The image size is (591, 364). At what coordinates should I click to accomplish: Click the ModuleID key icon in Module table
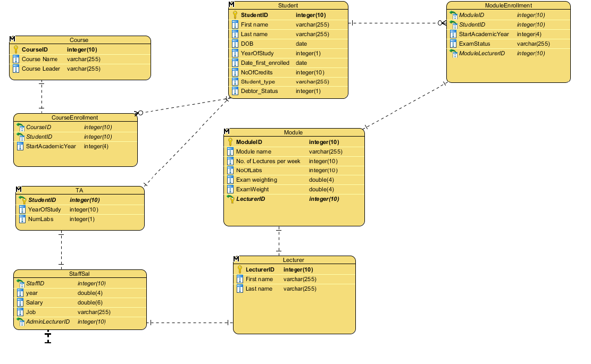[x=230, y=142]
